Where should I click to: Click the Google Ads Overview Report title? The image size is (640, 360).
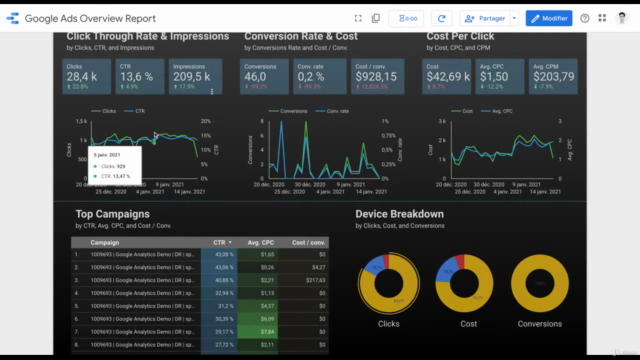click(x=90, y=18)
